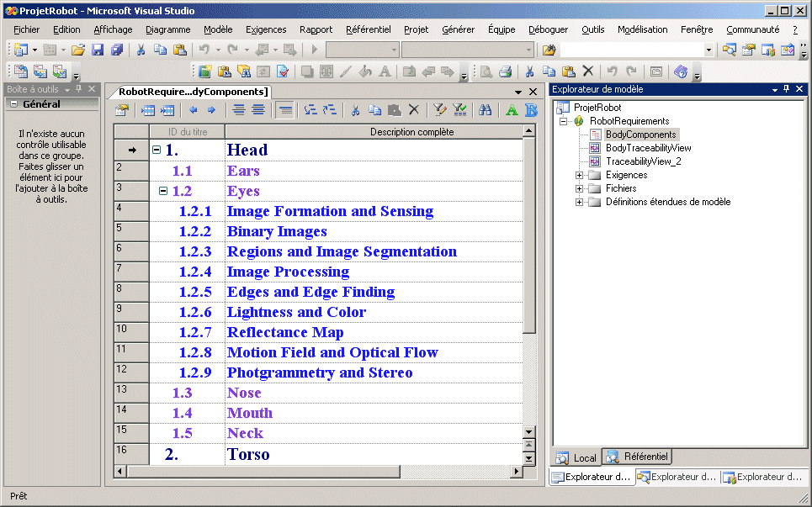
Task: Collapse the Head row in the grid
Action: tap(157, 151)
